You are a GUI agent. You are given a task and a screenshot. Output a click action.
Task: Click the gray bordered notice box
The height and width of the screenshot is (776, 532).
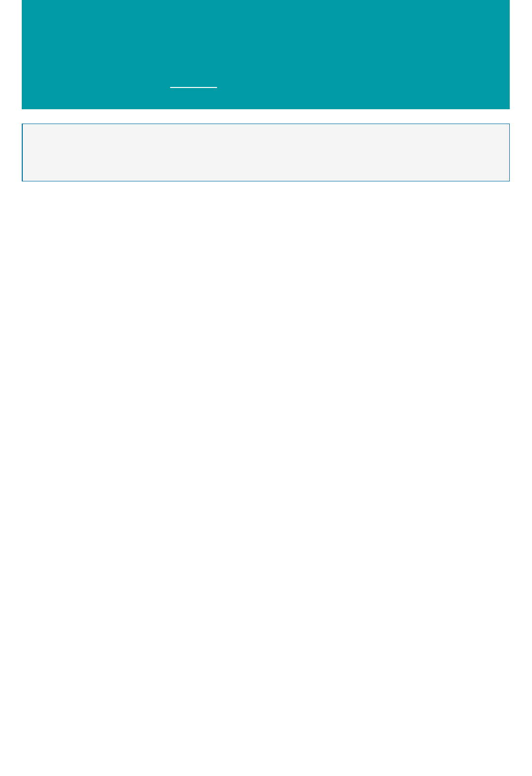click(x=266, y=152)
